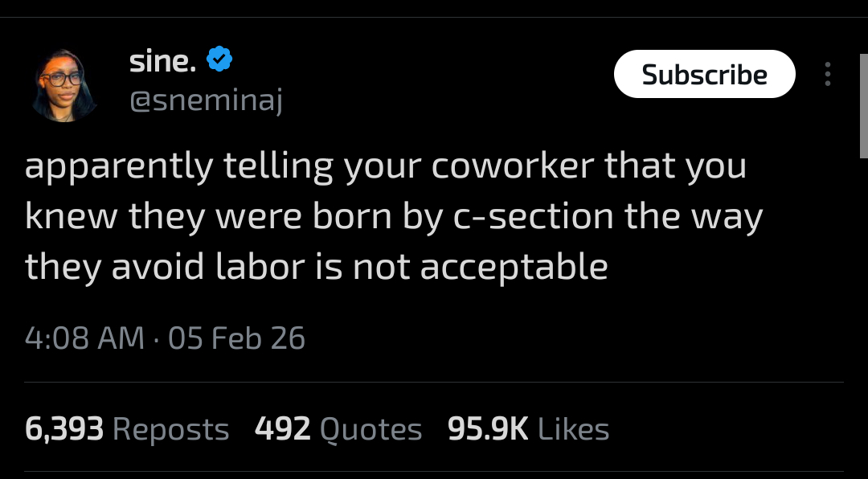Click the Subscribe button
Image resolution: width=868 pixels, height=479 pixels.
coord(704,75)
